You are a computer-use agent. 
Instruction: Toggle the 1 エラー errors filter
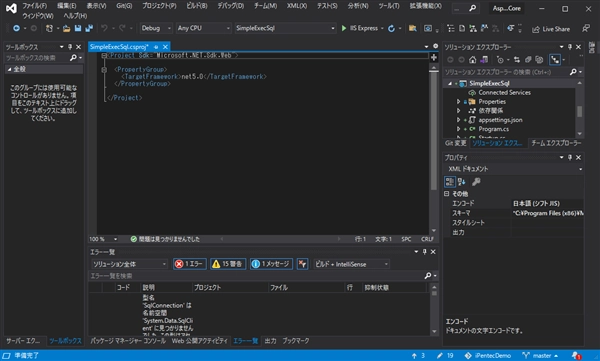click(190, 264)
